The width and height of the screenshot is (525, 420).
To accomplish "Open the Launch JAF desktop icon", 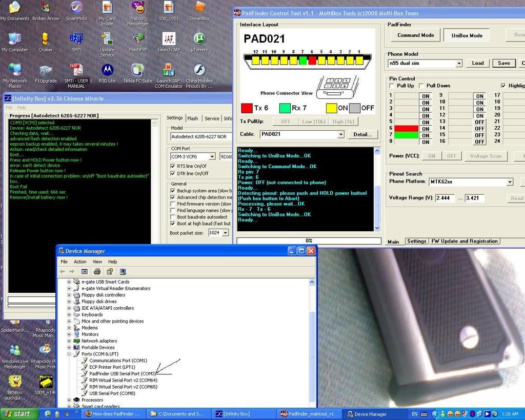I will click(169, 42).
